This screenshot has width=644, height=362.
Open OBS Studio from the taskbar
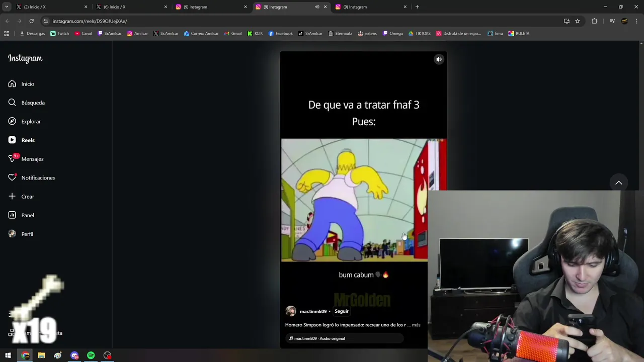coord(107,355)
